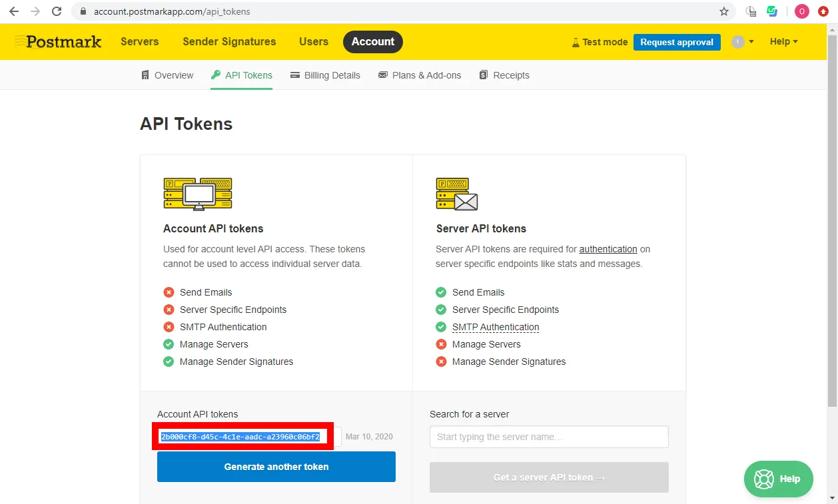
Task: Click red cross beside Server Manage Sender Signatures
Action: [x=441, y=362]
